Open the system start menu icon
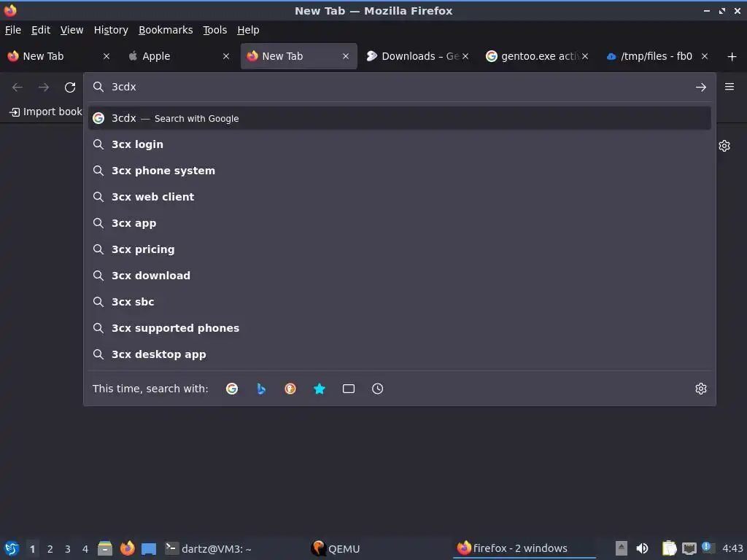Screen dimensions: 747x560 (12, 548)
